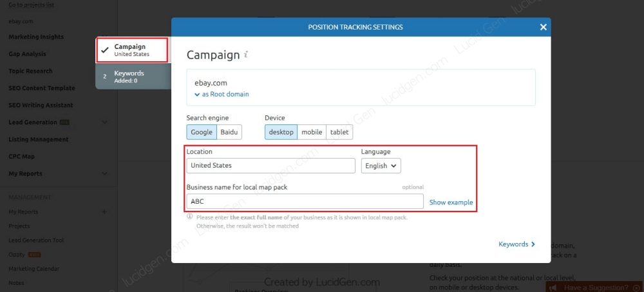This screenshot has width=644, height=292.
Task: Select Baidu as search engine
Action: coord(229,132)
